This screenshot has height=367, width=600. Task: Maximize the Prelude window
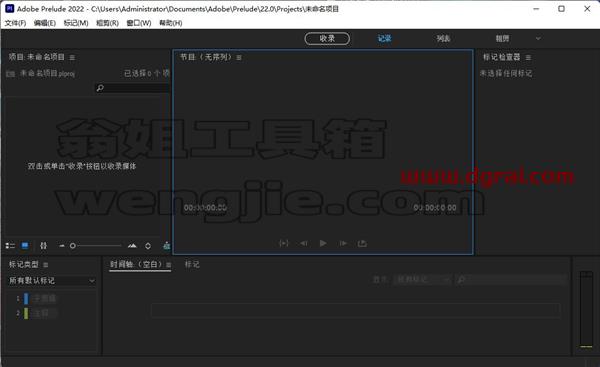tap(561, 9)
